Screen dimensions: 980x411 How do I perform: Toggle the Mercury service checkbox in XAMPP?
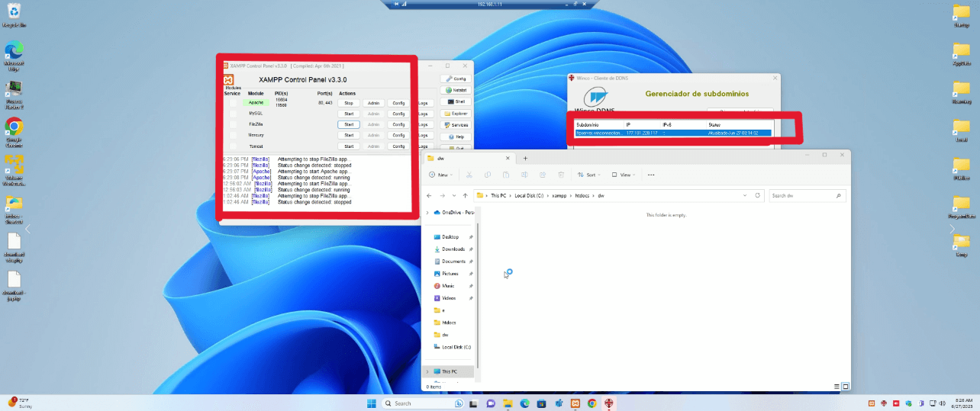pyautogui.click(x=233, y=135)
